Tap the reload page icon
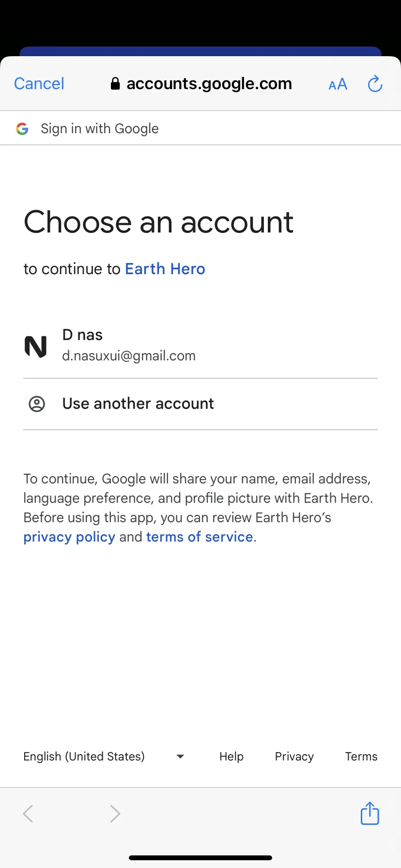Image resolution: width=401 pixels, height=868 pixels. click(x=375, y=84)
